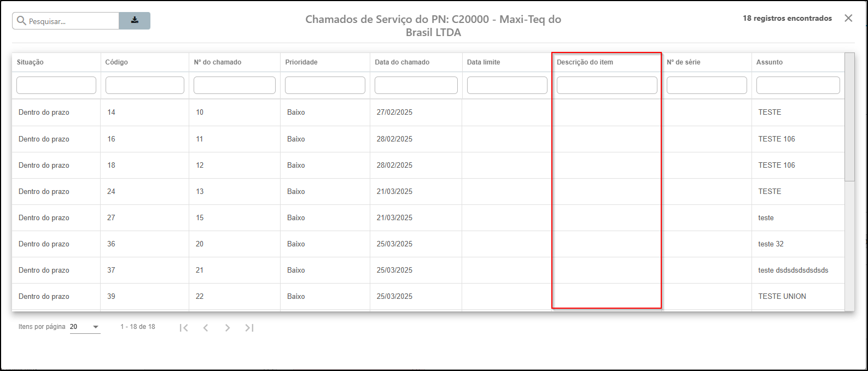Go to previous page arrow

(206, 328)
